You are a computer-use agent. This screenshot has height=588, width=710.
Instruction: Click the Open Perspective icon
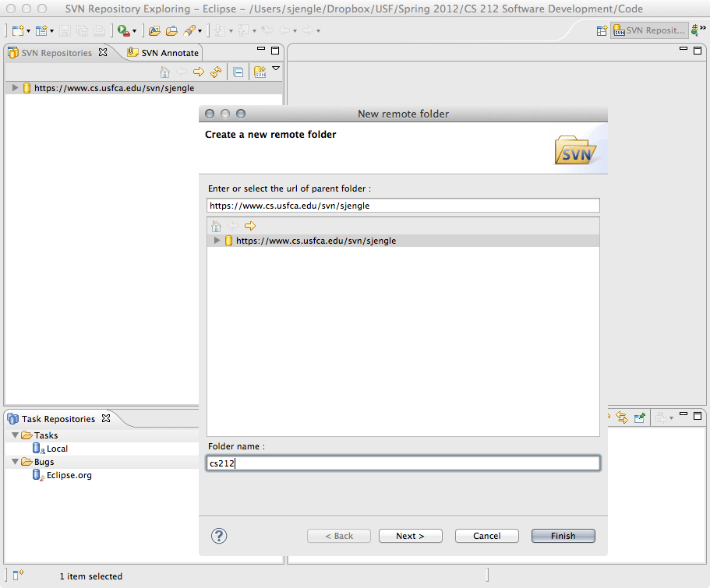click(x=602, y=30)
